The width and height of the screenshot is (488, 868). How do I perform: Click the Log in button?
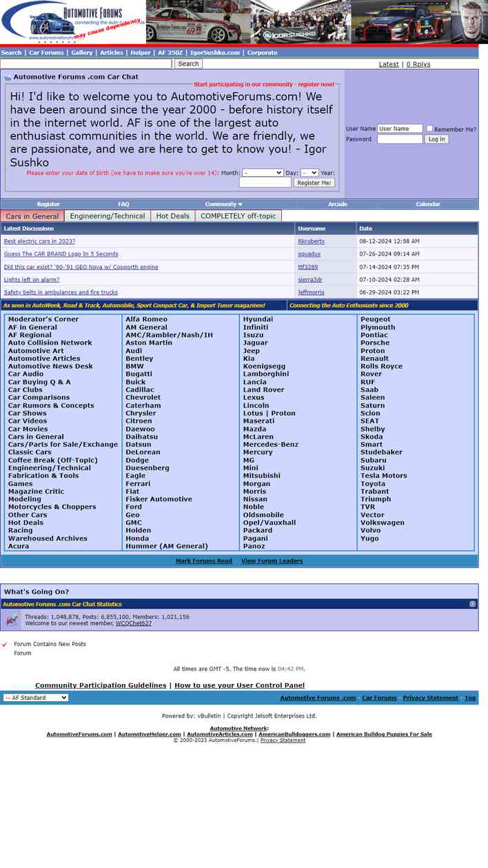pyautogui.click(x=437, y=139)
